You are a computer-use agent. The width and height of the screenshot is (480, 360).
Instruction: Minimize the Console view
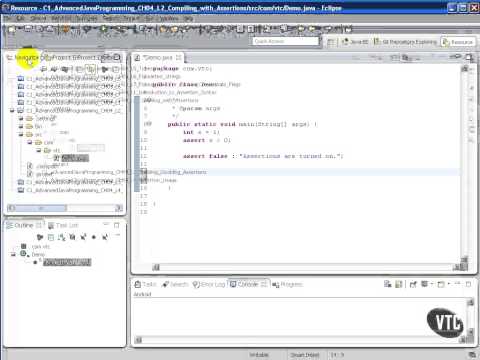[458, 284]
